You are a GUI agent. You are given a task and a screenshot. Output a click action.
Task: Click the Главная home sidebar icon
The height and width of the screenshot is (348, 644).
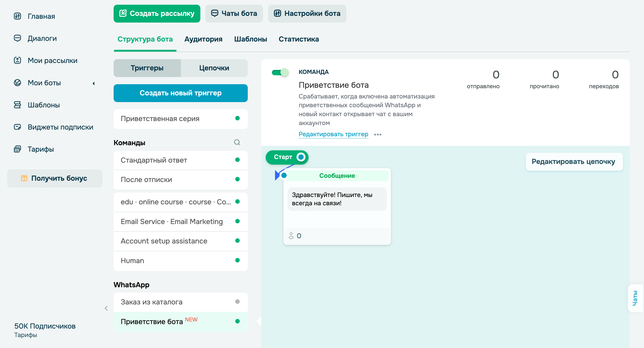pos(17,16)
